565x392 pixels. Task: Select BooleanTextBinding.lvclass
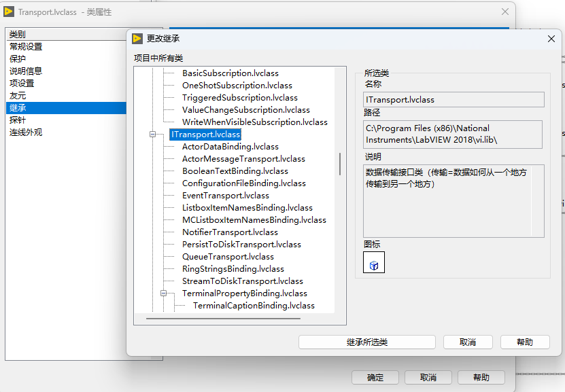(235, 171)
